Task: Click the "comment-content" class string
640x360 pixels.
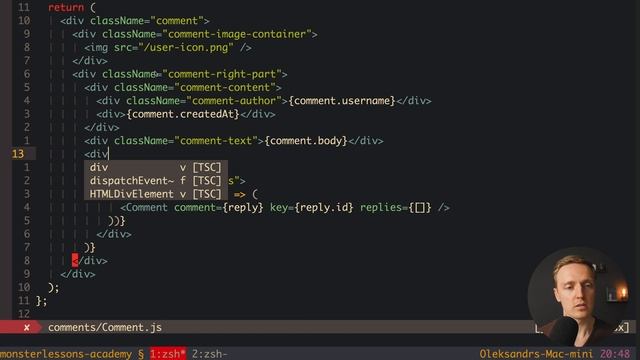Action: click(x=225, y=87)
